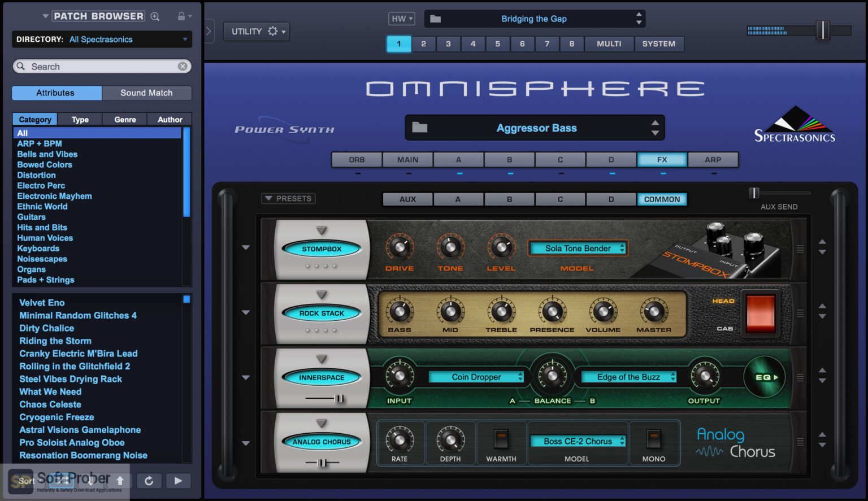
Task: Adjust the Innerspace wet/dry mix slider
Action: pyautogui.click(x=339, y=398)
